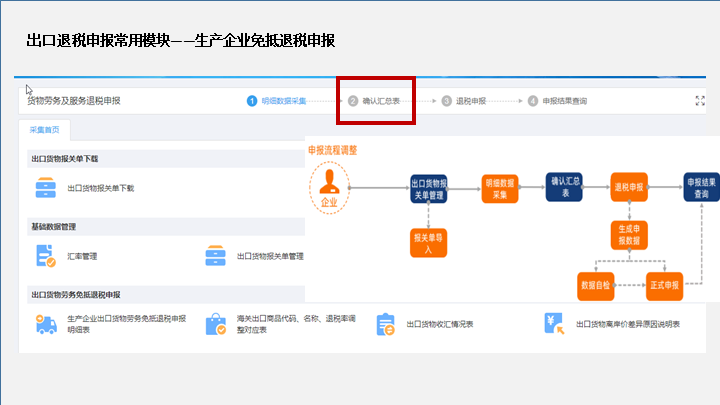Click the yen icon for 离岸价差异原因说明表
This screenshot has height=405, width=720.
point(554,324)
